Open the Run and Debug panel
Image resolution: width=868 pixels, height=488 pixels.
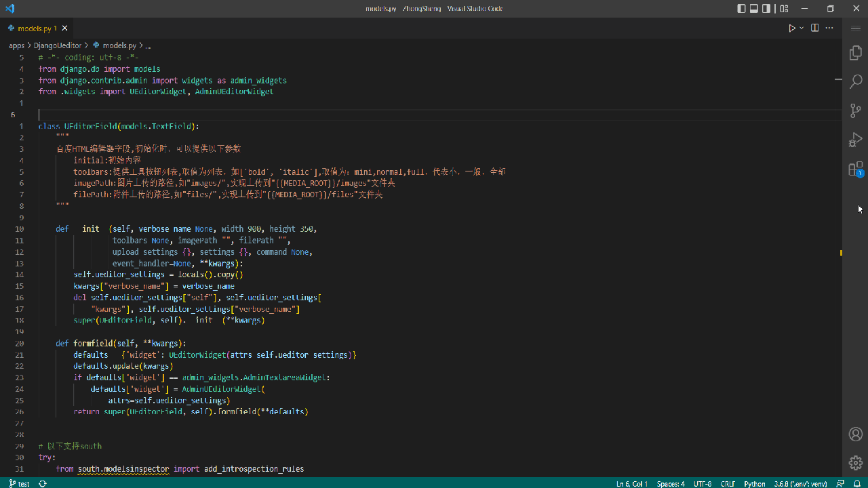(855, 140)
